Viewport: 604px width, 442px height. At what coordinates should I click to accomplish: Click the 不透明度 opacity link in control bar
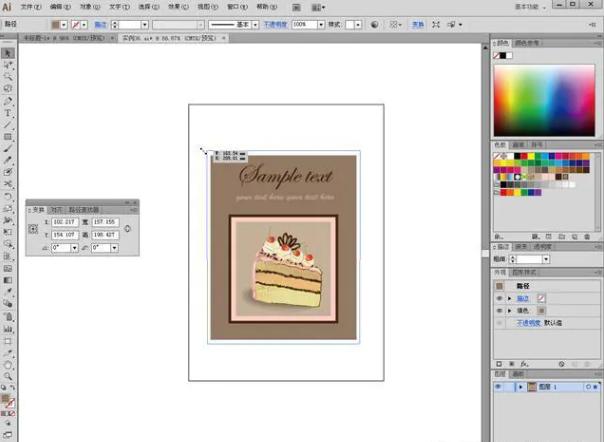pos(275,24)
